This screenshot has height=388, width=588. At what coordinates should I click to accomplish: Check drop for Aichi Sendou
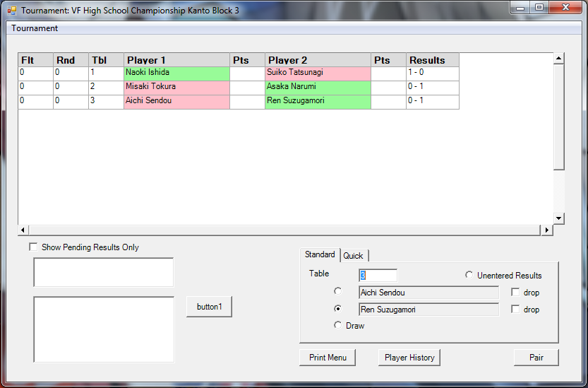(515, 292)
